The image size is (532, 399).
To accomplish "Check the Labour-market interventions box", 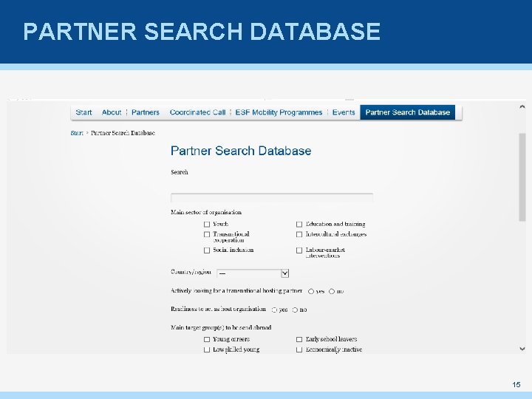I will [299, 250].
